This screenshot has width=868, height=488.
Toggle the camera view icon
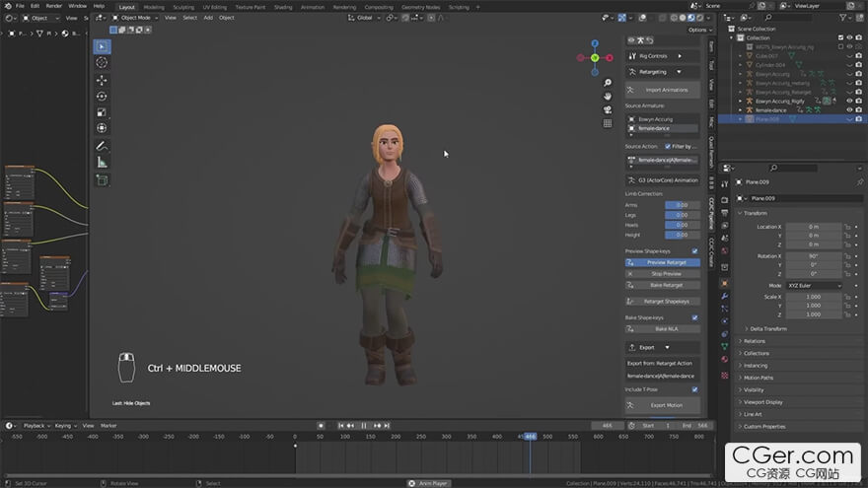click(608, 110)
